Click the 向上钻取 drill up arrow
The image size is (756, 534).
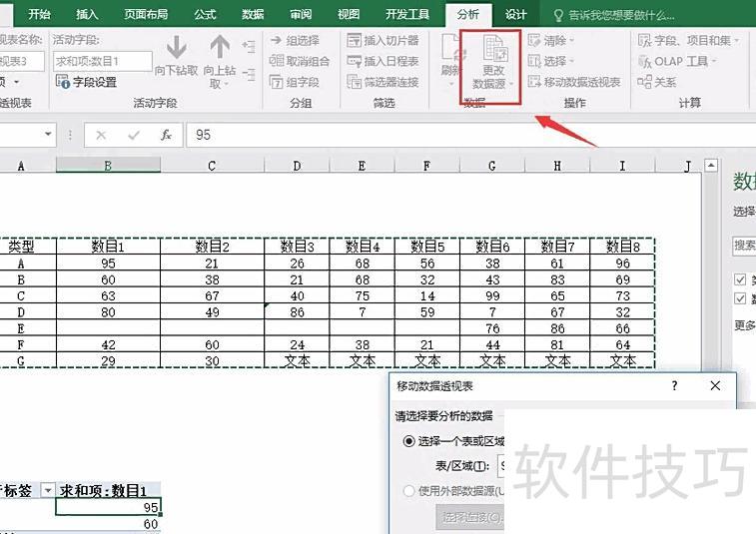[219, 50]
